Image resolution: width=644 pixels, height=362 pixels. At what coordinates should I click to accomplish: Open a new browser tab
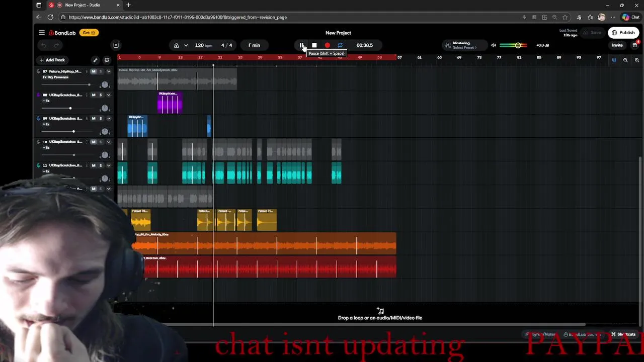(x=128, y=5)
